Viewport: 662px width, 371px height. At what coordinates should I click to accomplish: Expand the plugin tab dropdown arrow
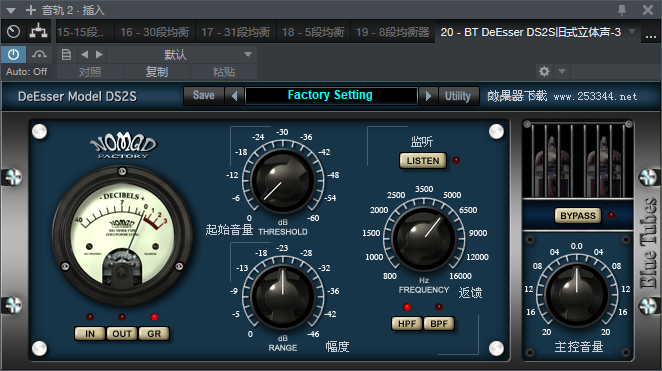(x=632, y=31)
